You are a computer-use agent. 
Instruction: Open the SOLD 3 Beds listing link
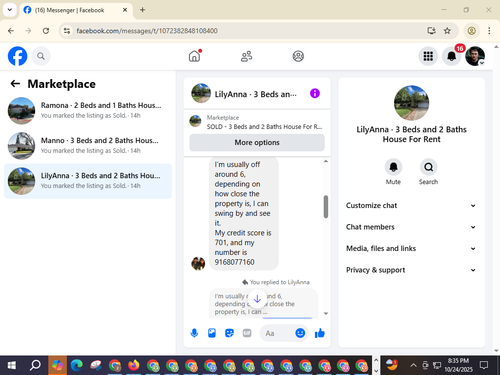click(x=264, y=127)
